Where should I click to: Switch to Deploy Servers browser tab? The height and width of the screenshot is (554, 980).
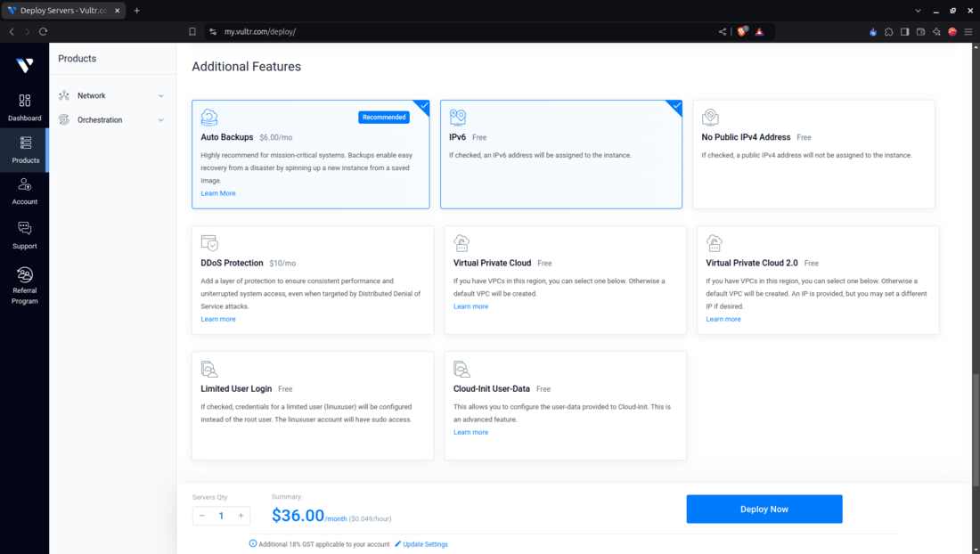(62, 11)
